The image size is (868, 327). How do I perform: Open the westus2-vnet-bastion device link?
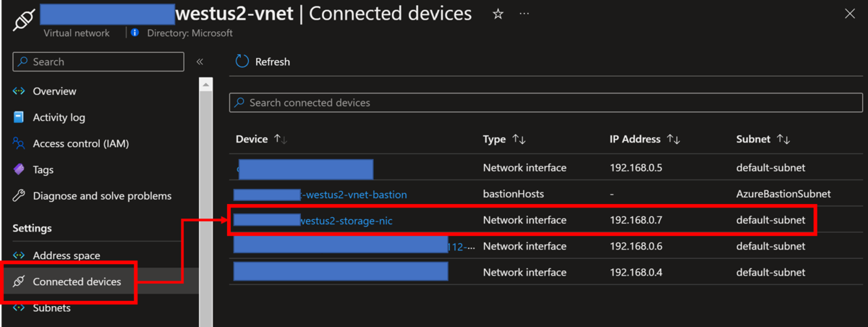click(354, 195)
